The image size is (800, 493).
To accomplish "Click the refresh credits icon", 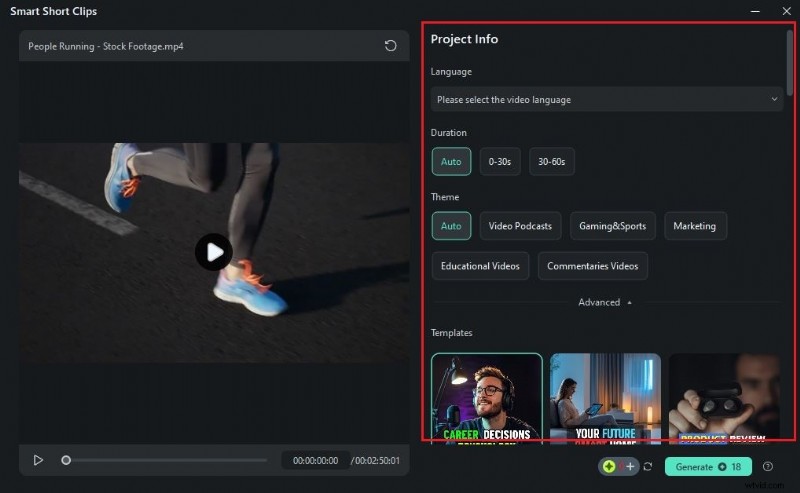I will [x=648, y=467].
